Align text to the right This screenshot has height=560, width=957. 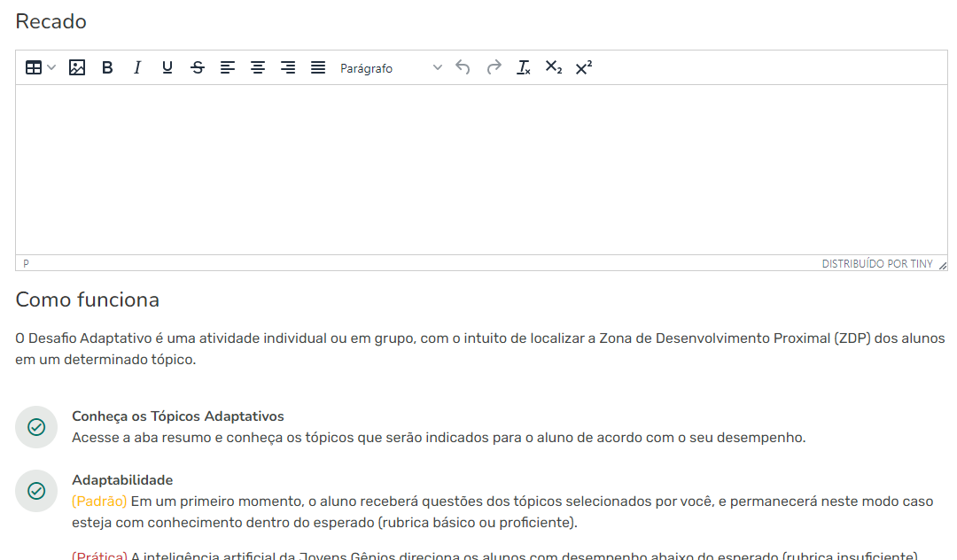pos(288,67)
